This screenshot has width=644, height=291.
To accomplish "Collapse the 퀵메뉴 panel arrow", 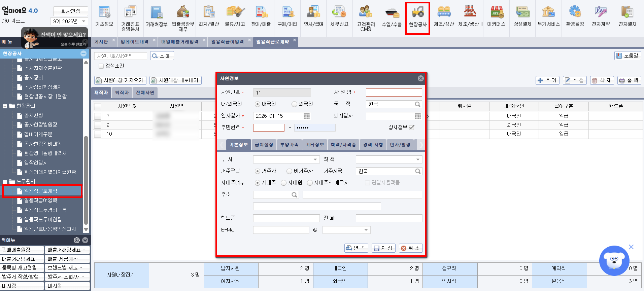I will click(85, 240).
